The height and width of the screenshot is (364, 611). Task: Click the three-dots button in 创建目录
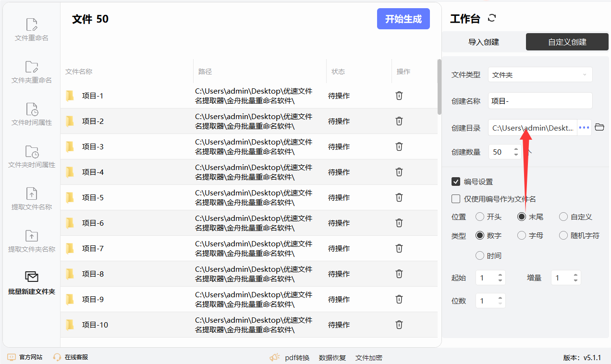[584, 128]
